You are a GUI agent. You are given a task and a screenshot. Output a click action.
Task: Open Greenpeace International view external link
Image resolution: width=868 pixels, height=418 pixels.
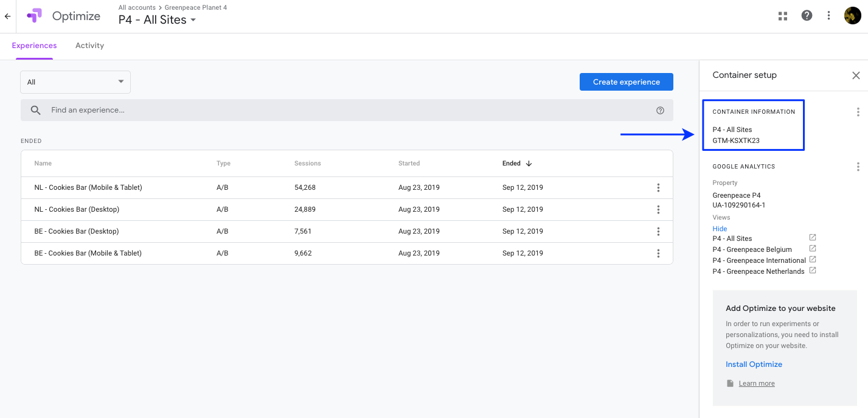pyautogui.click(x=812, y=260)
